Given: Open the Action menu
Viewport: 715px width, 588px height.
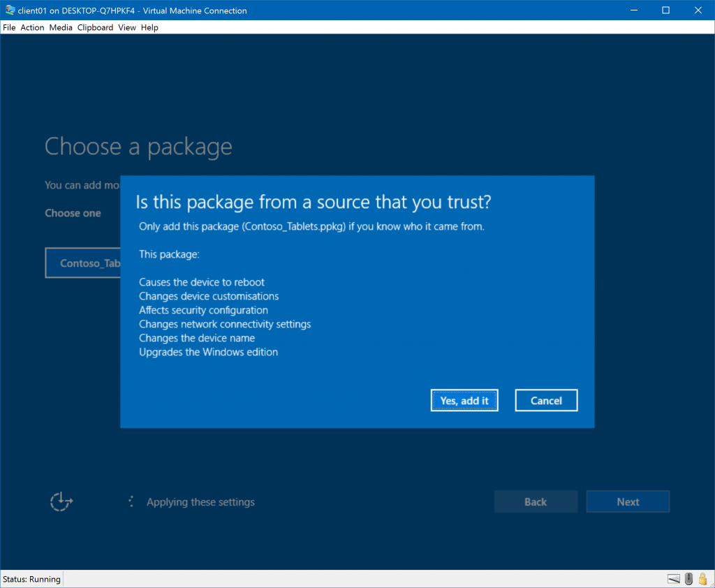Looking at the screenshot, I should [x=32, y=27].
